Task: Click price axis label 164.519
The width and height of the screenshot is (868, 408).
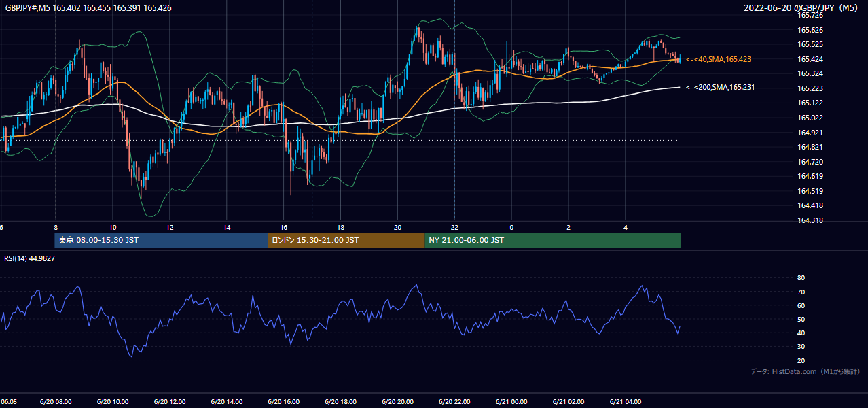Action: [810, 191]
